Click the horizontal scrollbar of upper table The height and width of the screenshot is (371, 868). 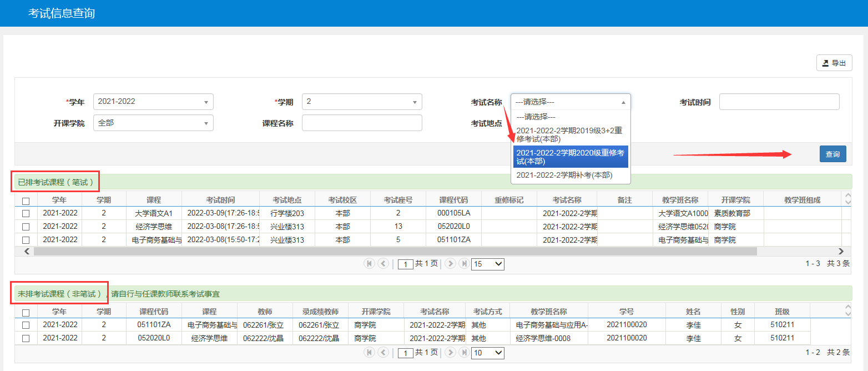(x=395, y=251)
